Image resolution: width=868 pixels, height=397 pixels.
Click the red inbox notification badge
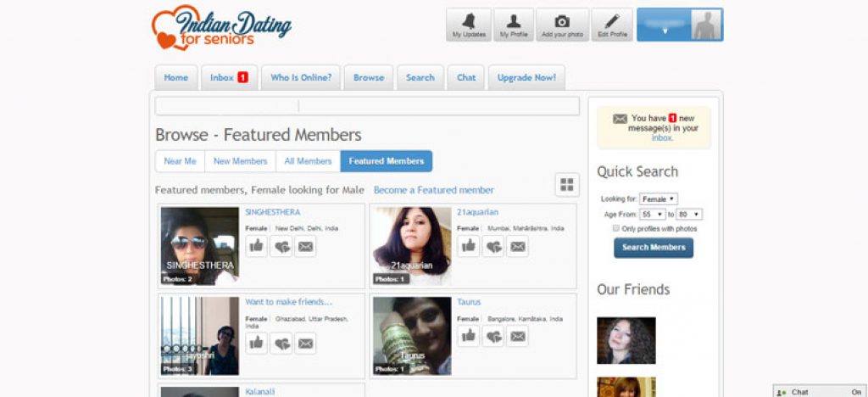[242, 78]
